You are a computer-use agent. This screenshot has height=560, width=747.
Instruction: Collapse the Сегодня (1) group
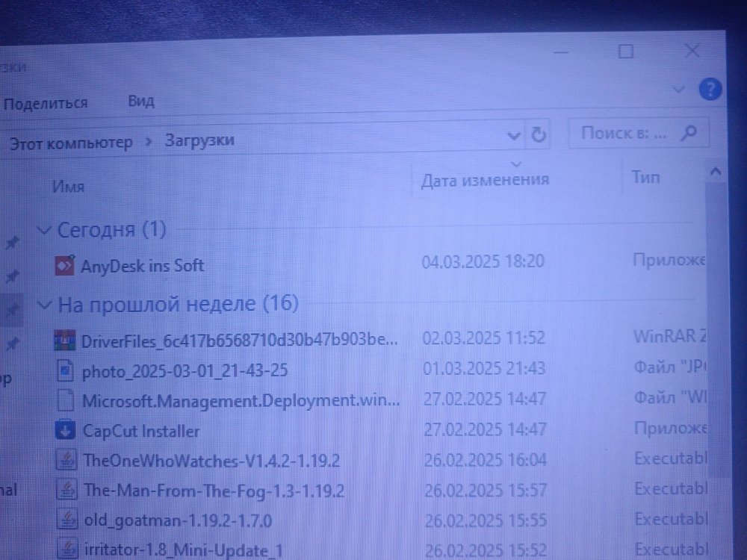tap(44, 231)
